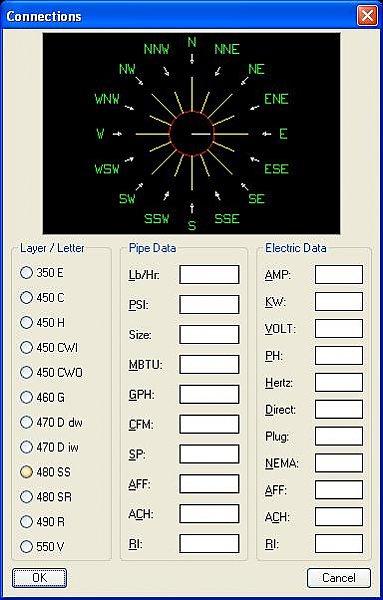This screenshot has height=600, width=383.
Task: Click the Electric Data AFF field
Action: click(339, 490)
